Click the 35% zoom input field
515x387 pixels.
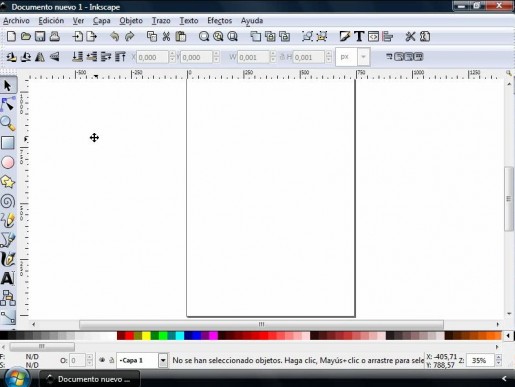pyautogui.click(x=479, y=360)
